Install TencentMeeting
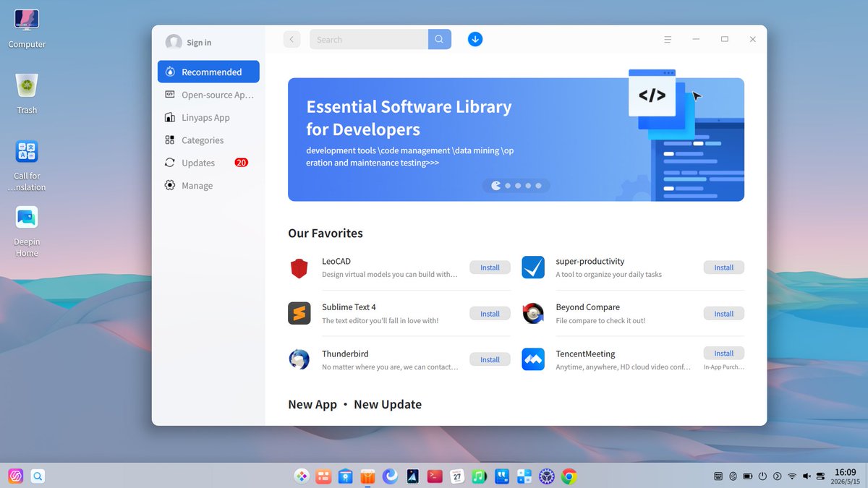868x488 pixels. (x=724, y=354)
